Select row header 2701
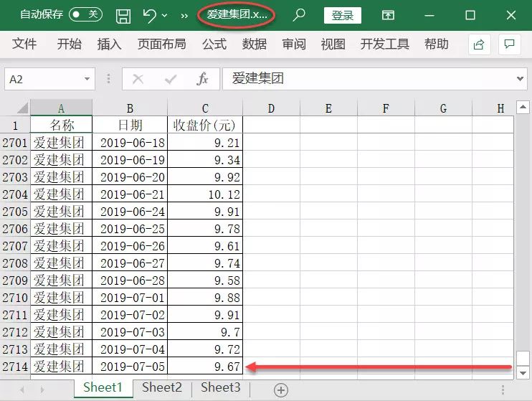 15,143
